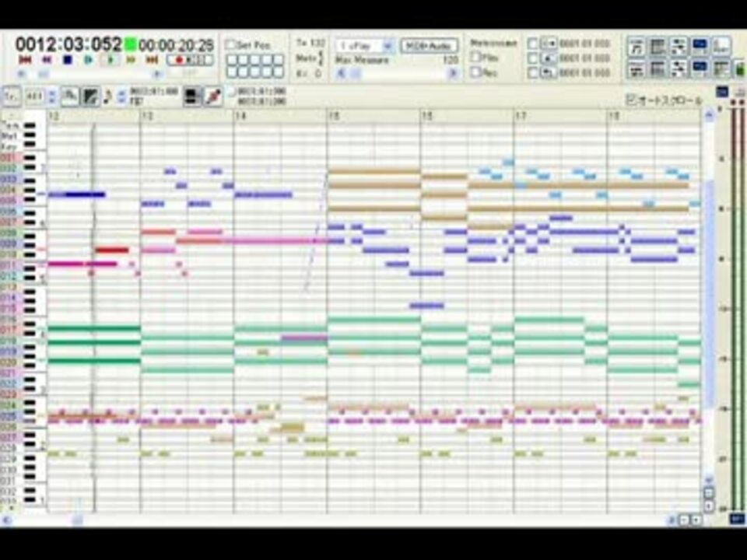Nudge Max Measure slider right arrow
747x560 pixels.
[453, 73]
